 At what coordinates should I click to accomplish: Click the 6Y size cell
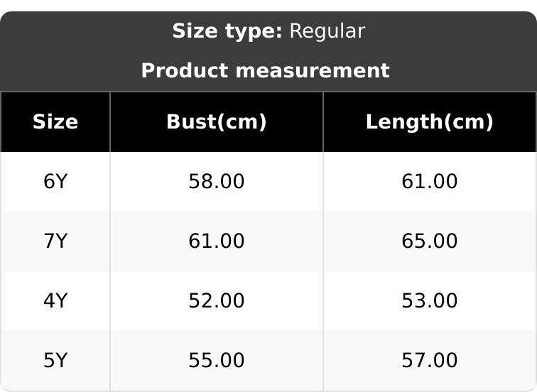(x=55, y=182)
